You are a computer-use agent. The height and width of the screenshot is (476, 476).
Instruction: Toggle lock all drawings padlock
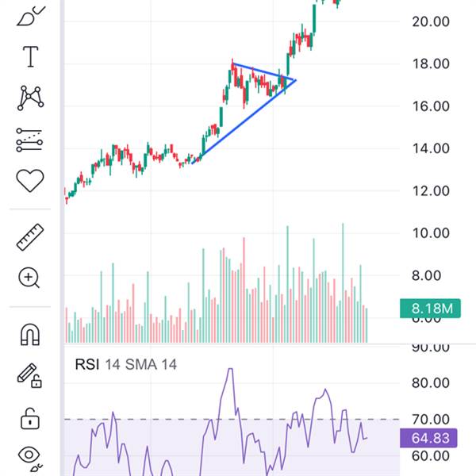coord(30,419)
